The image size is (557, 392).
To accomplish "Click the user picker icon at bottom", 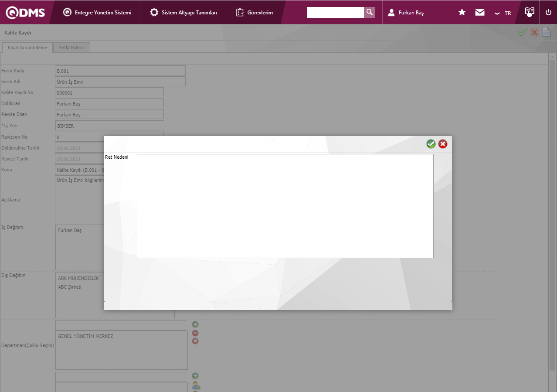I will pyautogui.click(x=196, y=385).
